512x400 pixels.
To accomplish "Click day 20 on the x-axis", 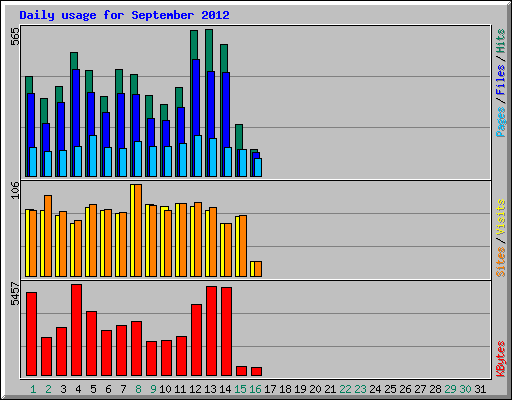I will tap(315, 389).
